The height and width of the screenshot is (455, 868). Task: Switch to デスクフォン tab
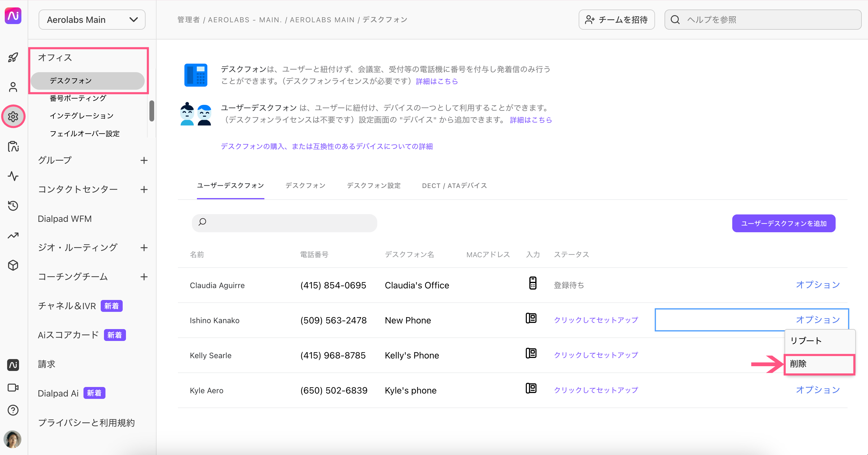click(305, 186)
